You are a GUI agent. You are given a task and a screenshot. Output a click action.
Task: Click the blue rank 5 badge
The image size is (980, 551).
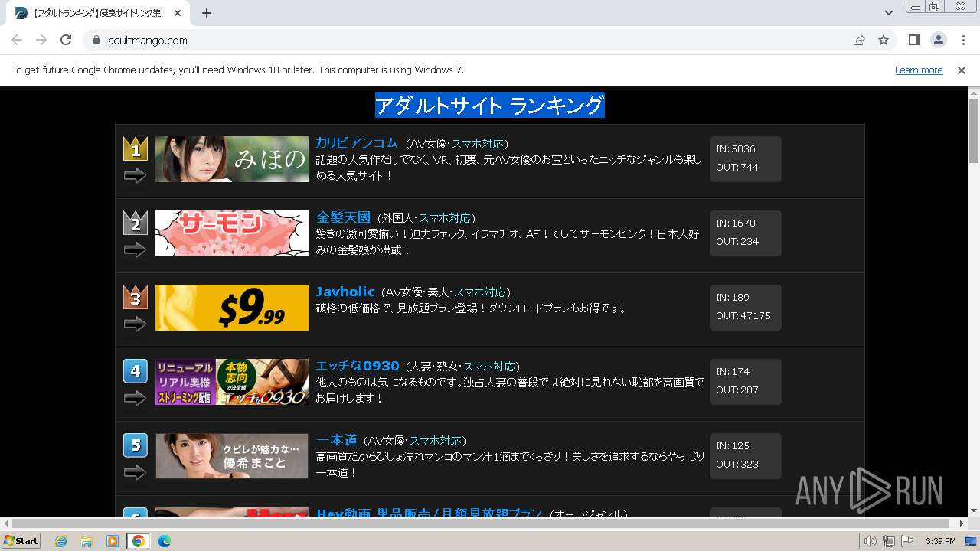pyautogui.click(x=136, y=445)
